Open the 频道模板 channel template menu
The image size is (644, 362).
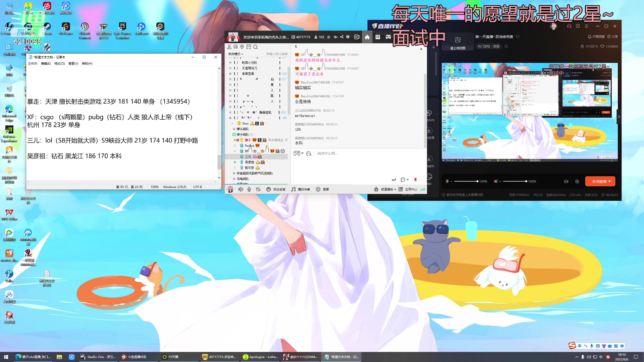pos(385,189)
